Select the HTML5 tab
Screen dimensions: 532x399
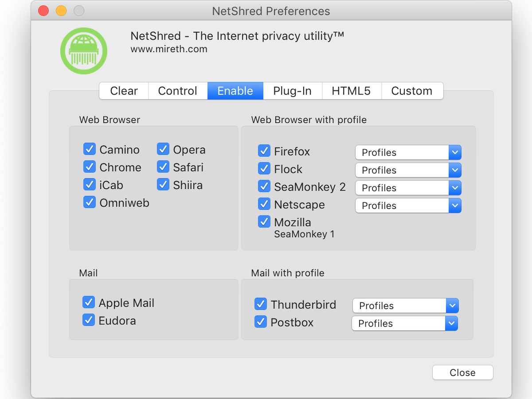[351, 91]
